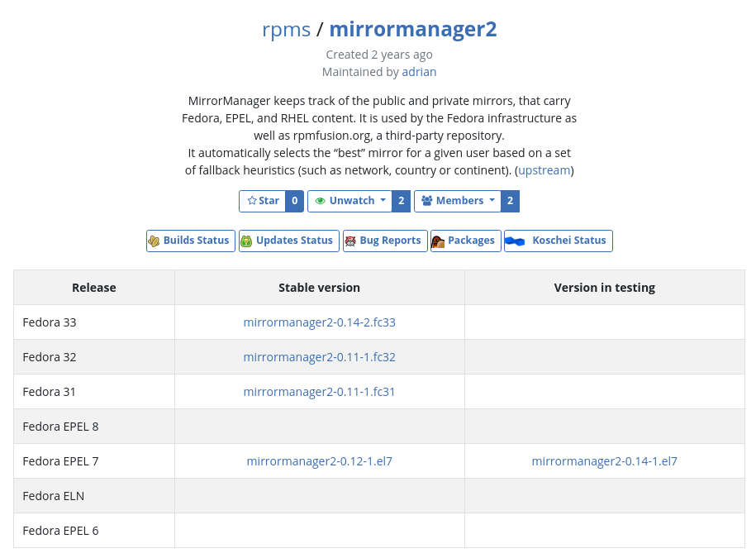Open mirrormanager2-0.11-1.fc31 stable build
This screenshot has width=756, height=558.
pos(319,392)
